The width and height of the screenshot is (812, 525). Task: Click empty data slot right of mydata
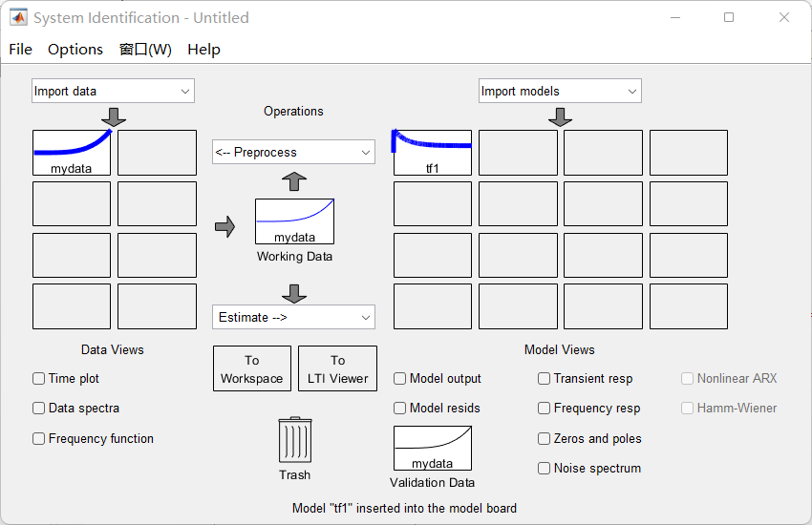[x=157, y=153]
